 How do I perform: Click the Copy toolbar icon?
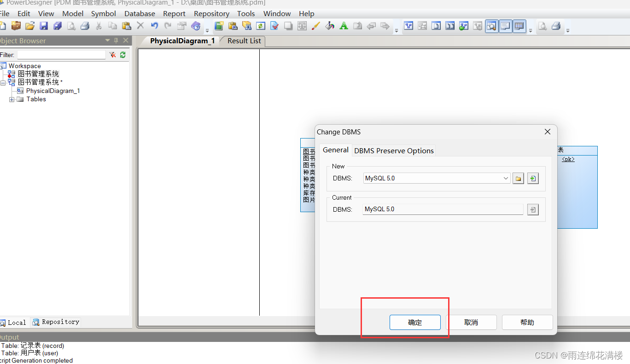pos(112,26)
